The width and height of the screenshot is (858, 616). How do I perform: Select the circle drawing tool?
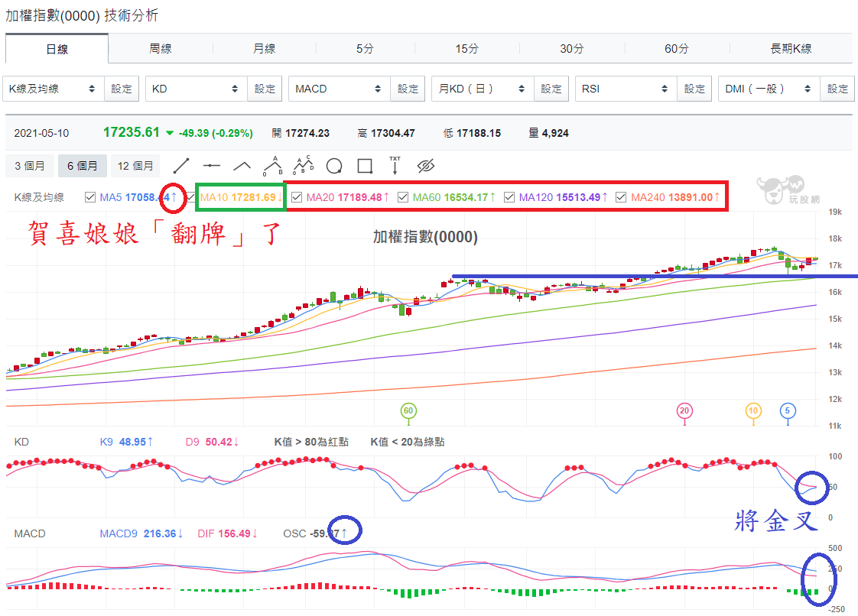click(x=333, y=166)
